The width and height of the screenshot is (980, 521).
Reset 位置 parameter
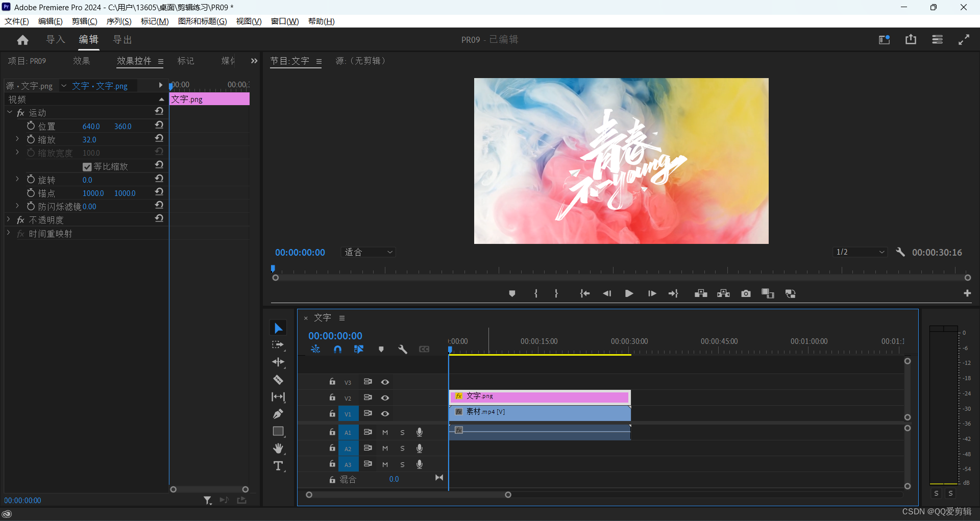(159, 125)
